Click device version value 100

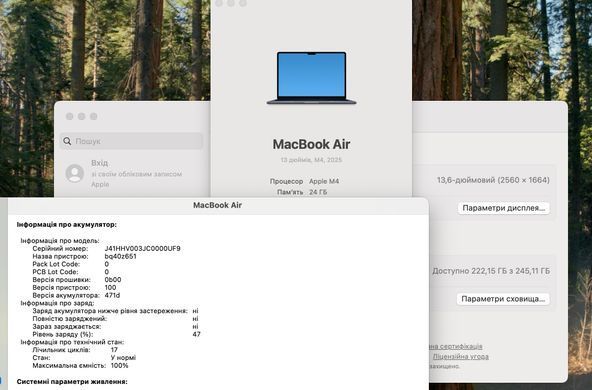(110, 288)
